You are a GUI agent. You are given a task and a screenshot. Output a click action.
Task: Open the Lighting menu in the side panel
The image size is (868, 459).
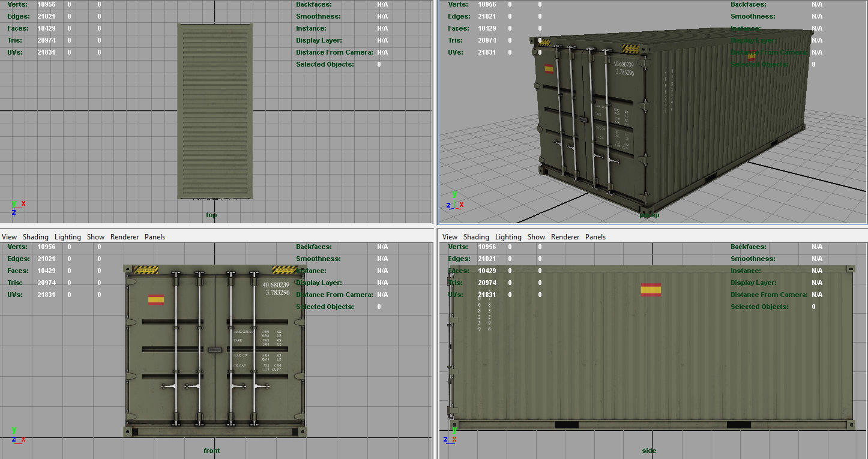coord(508,237)
